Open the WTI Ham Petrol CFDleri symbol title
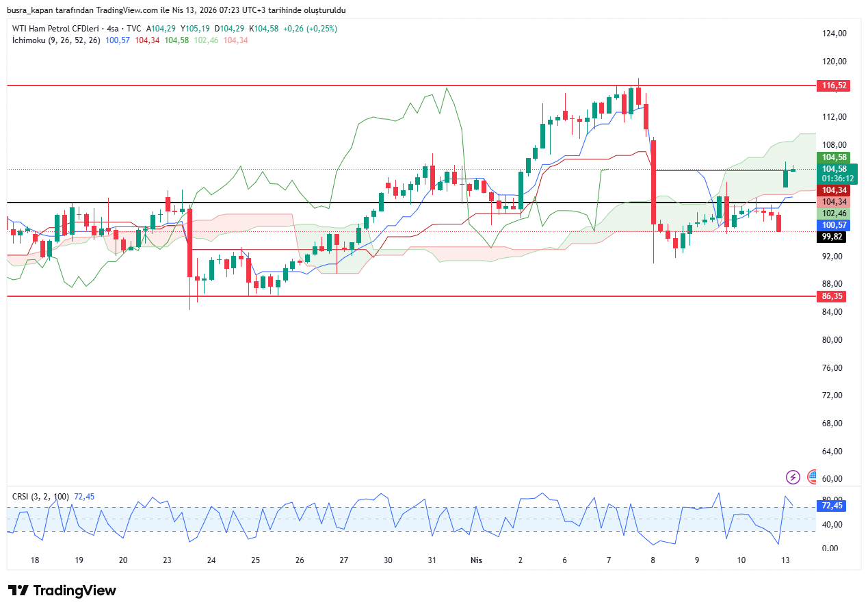The image size is (868, 611). (x=55, y=29)
